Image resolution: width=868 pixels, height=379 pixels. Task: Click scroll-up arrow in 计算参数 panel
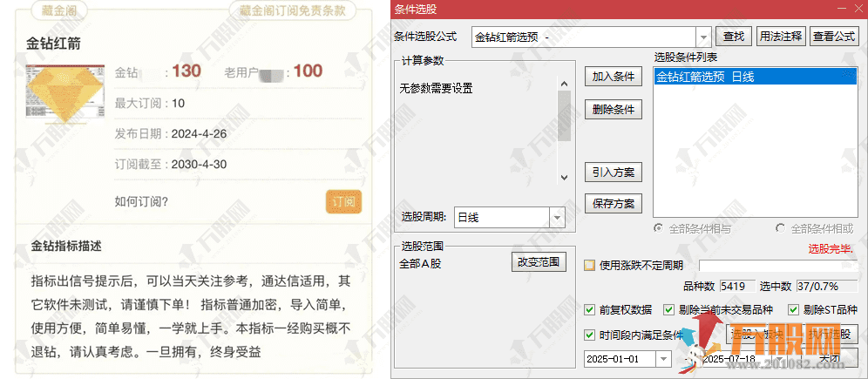(564, 84)
